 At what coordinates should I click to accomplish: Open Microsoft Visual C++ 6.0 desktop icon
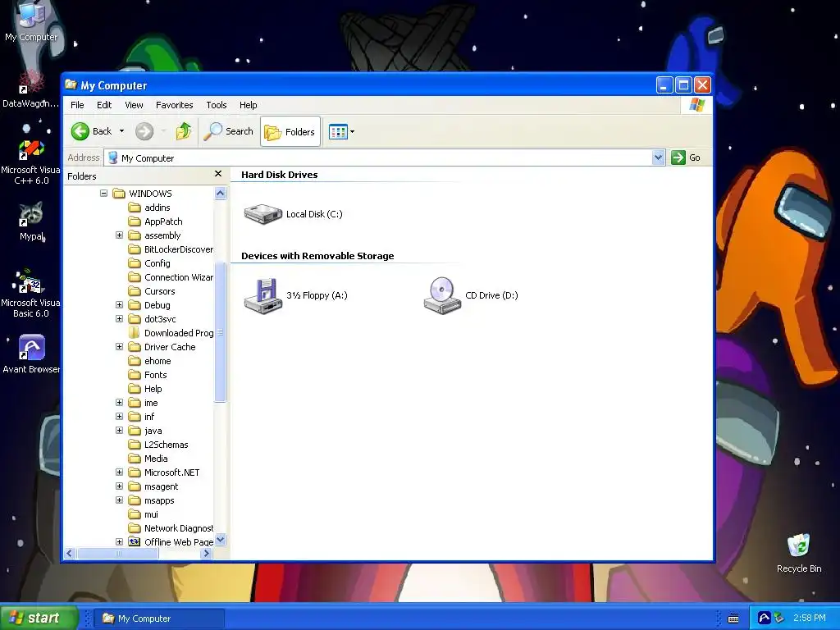30,162
